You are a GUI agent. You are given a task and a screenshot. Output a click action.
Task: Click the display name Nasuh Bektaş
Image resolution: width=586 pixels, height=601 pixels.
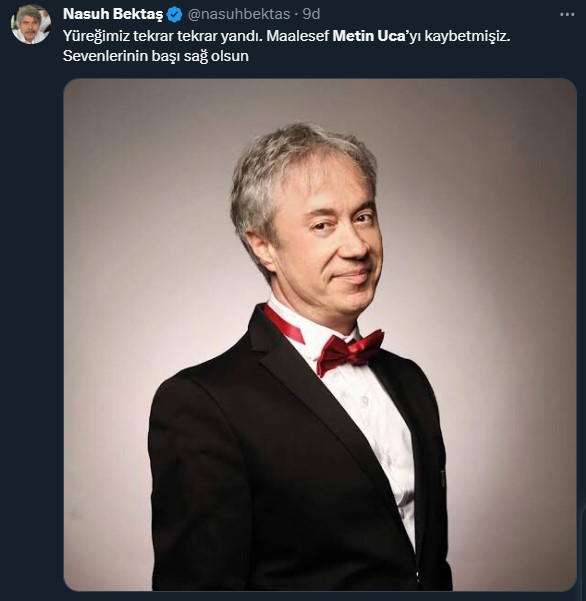coord(113,14)
